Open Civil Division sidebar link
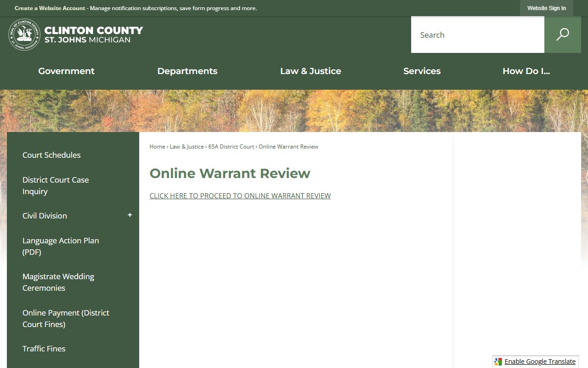 pos(45,216)
